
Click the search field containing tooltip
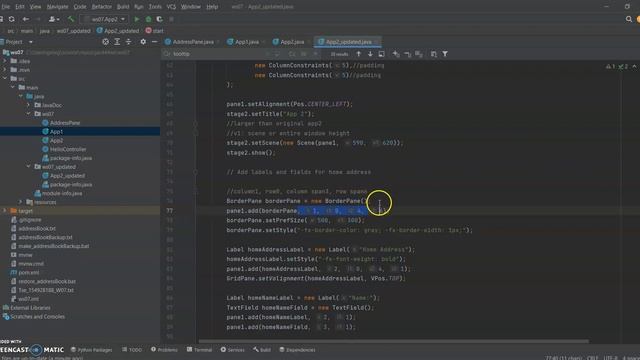(212, 54)
